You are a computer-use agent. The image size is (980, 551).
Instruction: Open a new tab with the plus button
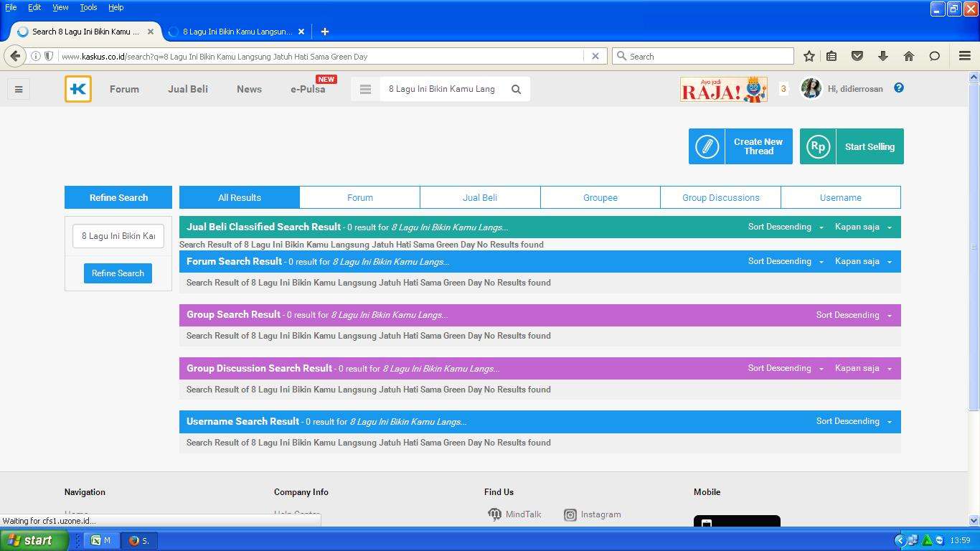(324, 32)
